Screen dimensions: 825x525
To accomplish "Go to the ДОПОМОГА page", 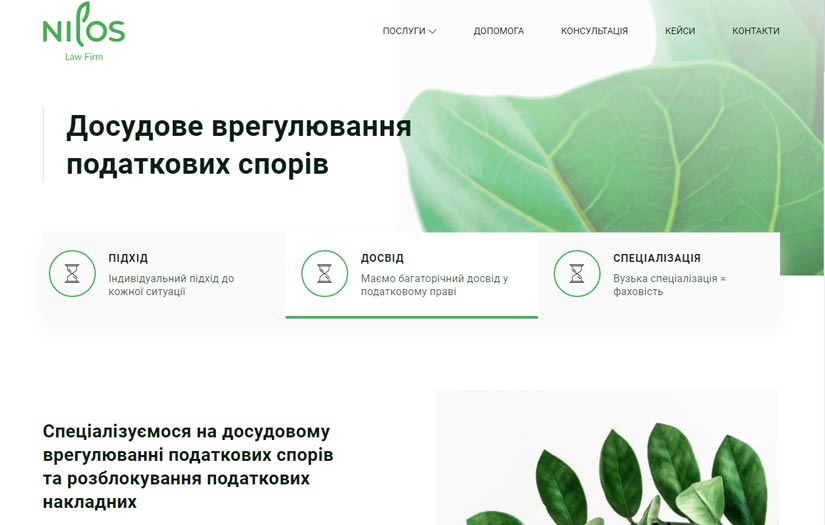I will 499,31.
